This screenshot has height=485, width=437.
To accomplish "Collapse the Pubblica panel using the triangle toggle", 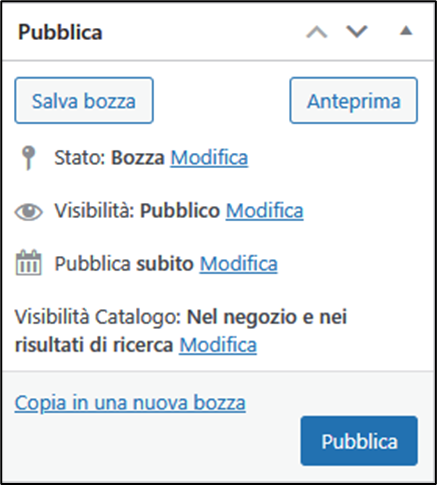I will (406, 31).
